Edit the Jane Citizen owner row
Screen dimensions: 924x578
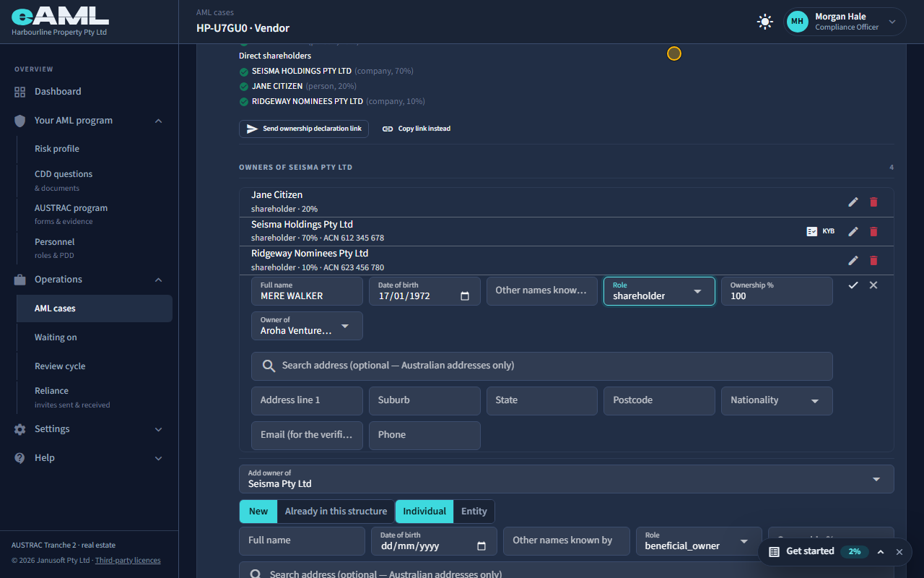[x=853, y=202]
